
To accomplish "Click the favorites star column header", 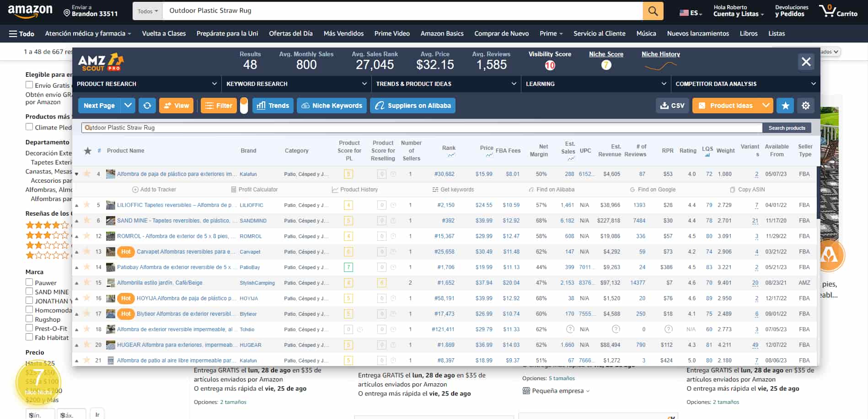I will (x=88, y=151).
